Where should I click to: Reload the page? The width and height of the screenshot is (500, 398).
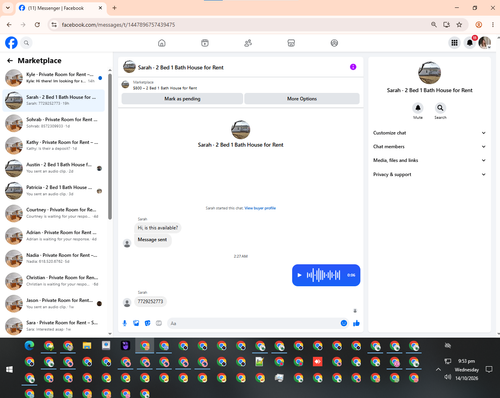(x=37, y=25)
